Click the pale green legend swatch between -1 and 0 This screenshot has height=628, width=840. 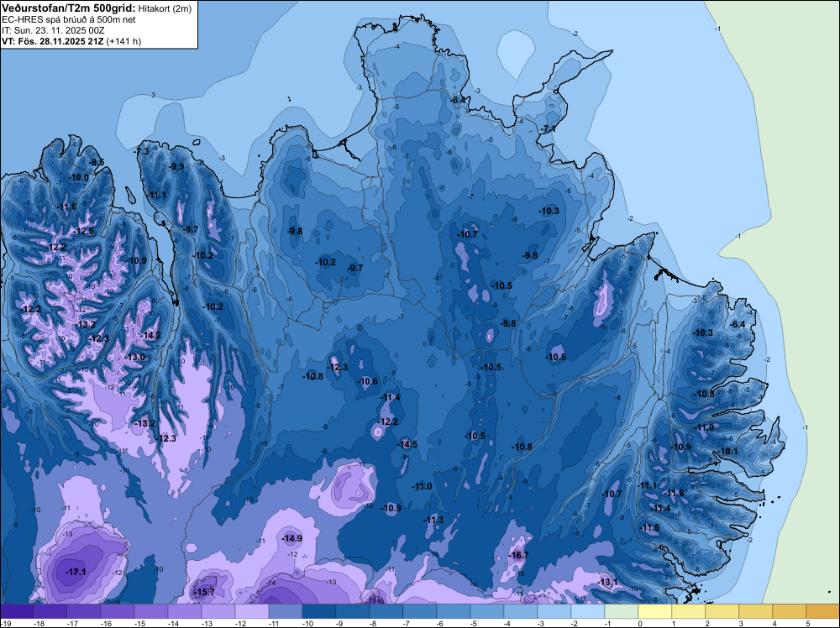(x=622, y=611)
